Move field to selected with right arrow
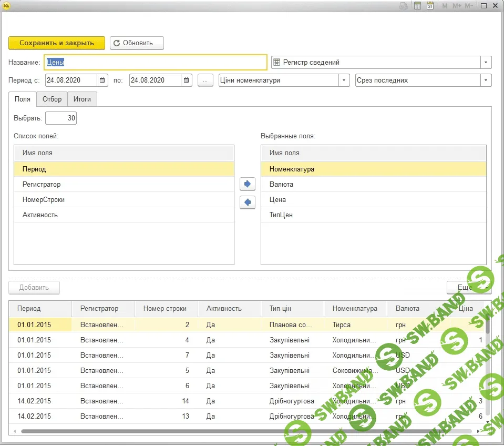 tap(247, 184)
